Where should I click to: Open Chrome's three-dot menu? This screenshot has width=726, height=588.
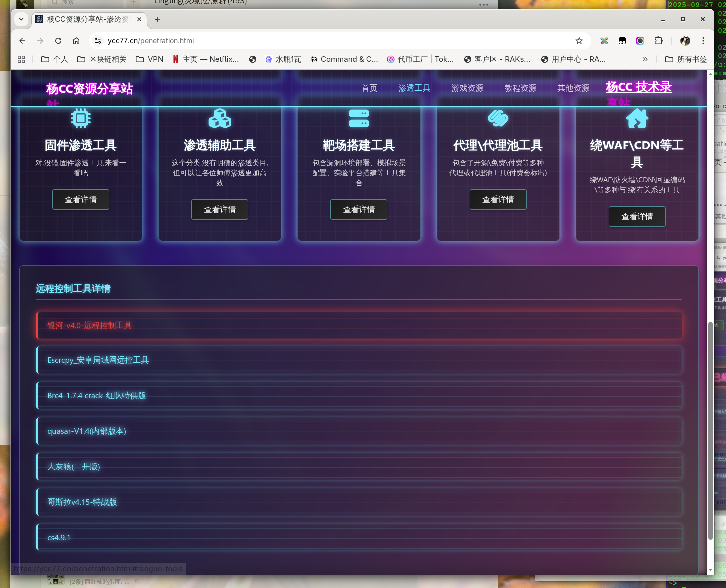[703, 41]
